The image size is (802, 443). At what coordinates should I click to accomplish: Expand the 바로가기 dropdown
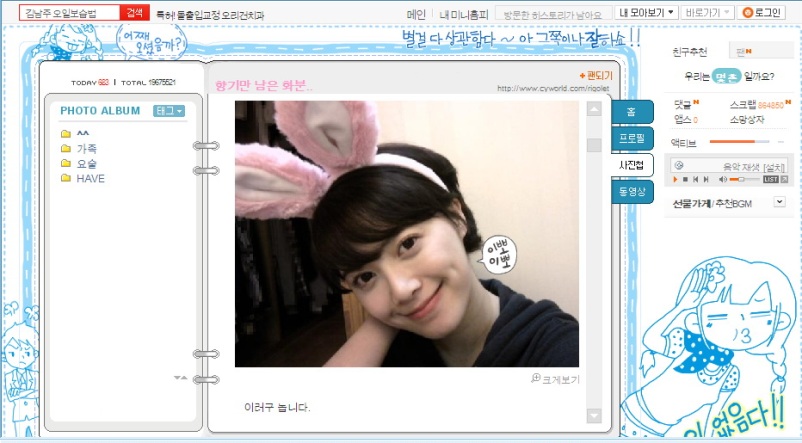[707, 12]
